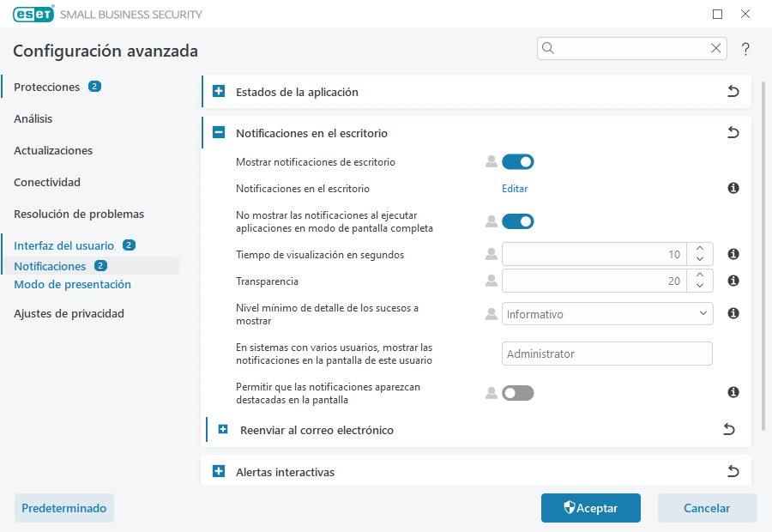Click the info icon beside Transparencia

(x=733, y=280)
